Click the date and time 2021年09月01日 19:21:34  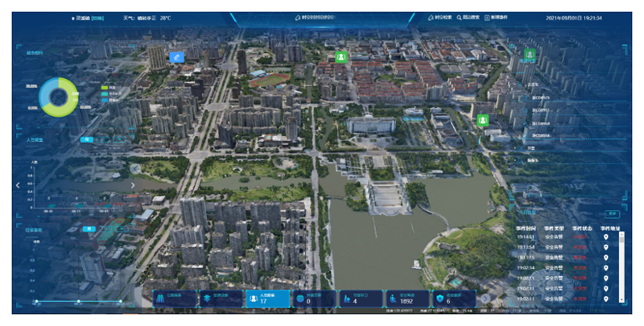click(x=574, y=18)
